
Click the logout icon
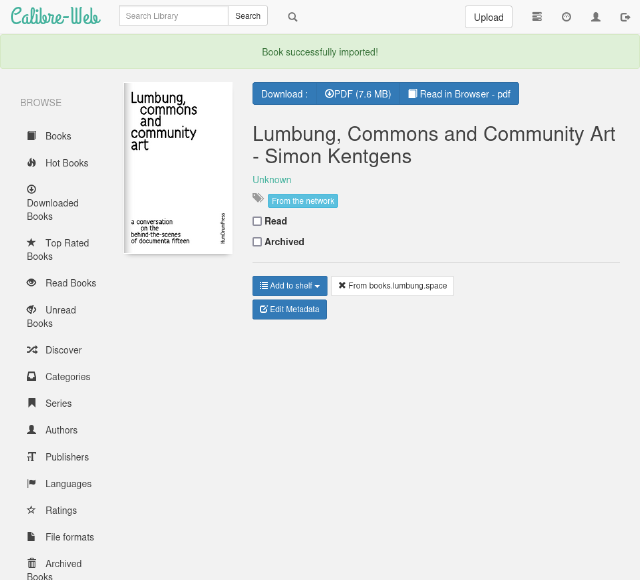625,17
